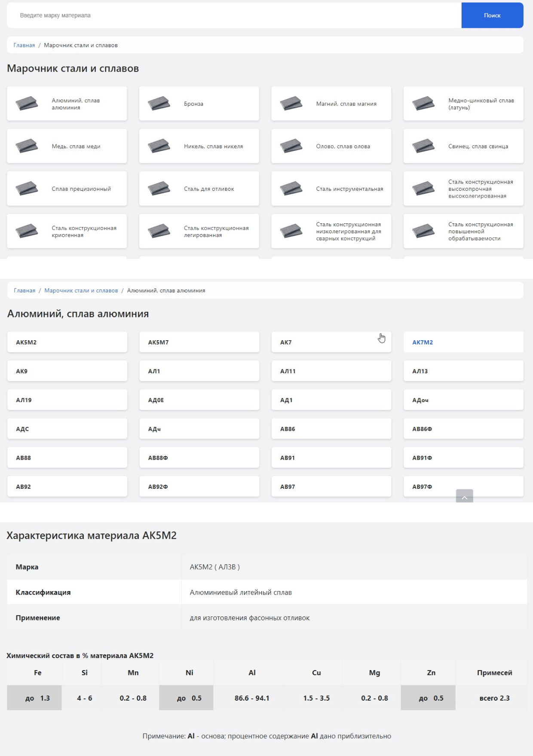Click the icon of Сталь конструкционная высокопрочная высоколегированная

423,189
